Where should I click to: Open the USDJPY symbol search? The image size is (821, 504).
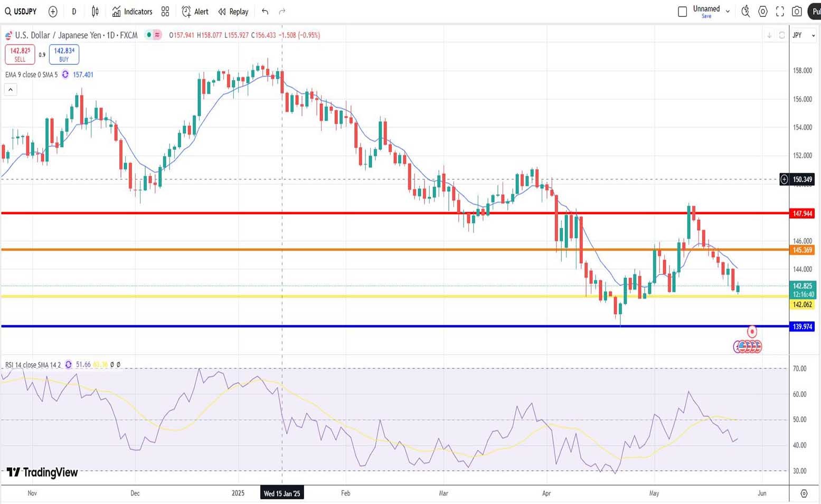(21, 12)
